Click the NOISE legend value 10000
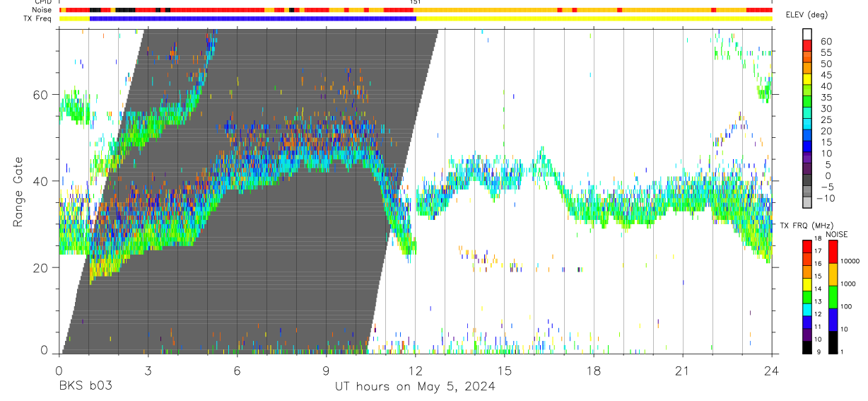This screenshot has height=401, width=868. click(x=850, y=261)
